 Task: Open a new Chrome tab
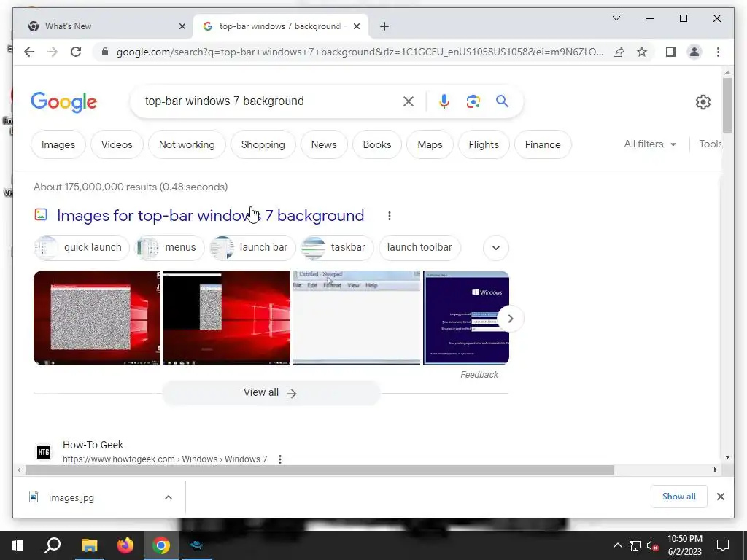coord(384,26)
